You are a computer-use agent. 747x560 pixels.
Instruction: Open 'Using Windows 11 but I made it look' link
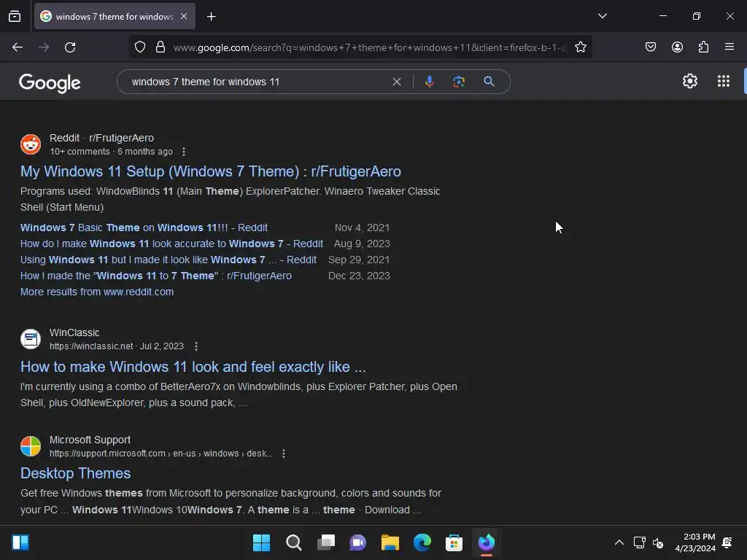coord(169,260)
